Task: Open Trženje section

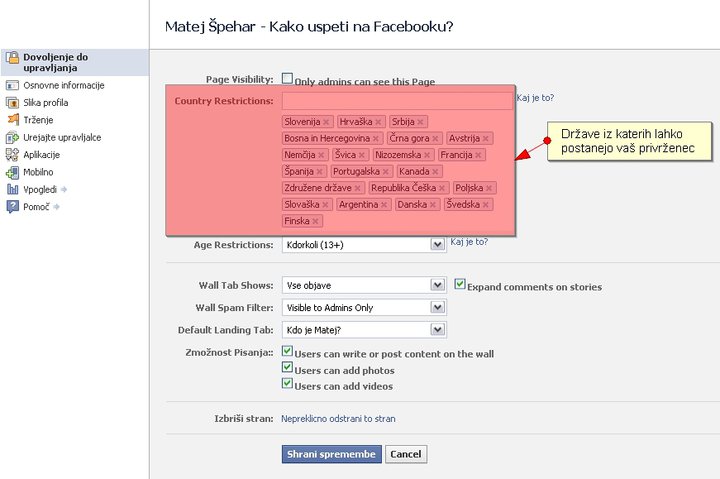Action: pyautogui.click(x=38, y=120)
